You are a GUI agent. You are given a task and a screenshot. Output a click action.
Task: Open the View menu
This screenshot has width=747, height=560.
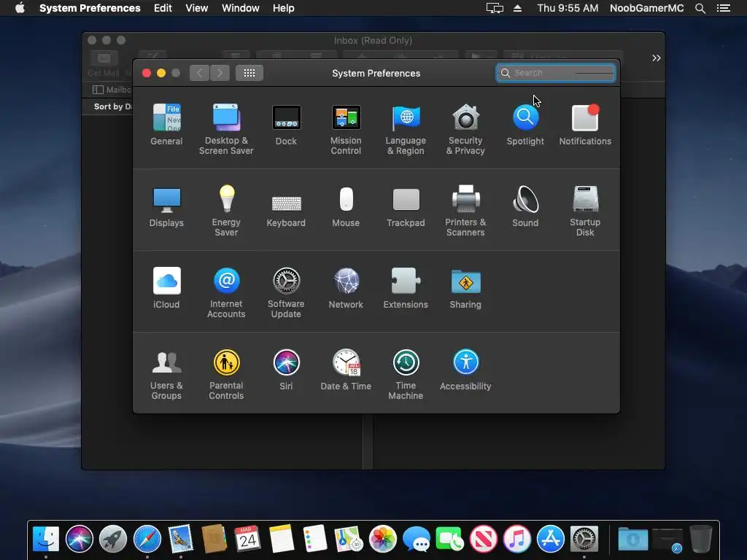[x=197, y=8]
